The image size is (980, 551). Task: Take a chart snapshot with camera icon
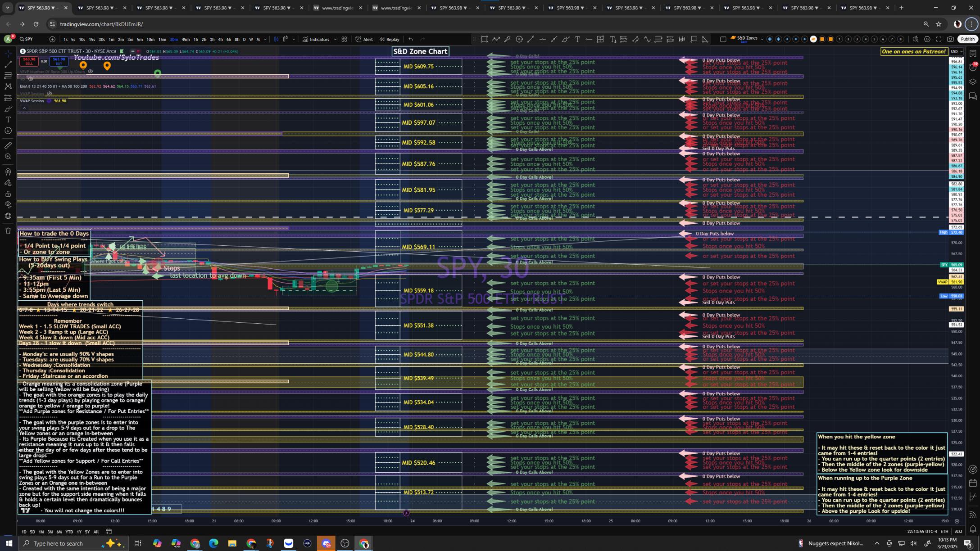[x=950, y=39]
